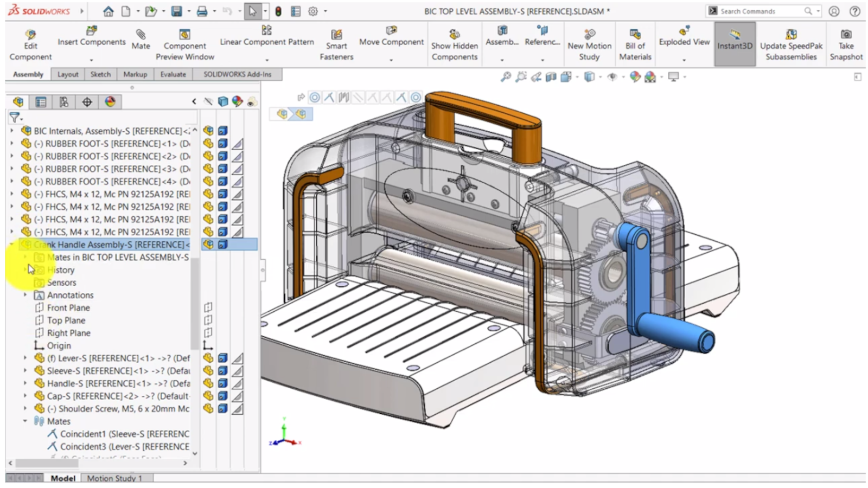
Task: Switch to the Evaluate tab
Action: (x=173, y=74)
